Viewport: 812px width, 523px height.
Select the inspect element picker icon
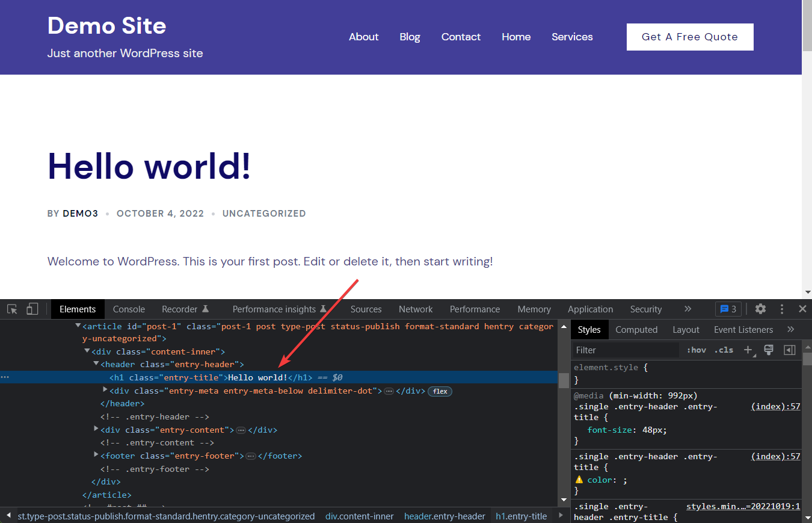click(11, 309)
